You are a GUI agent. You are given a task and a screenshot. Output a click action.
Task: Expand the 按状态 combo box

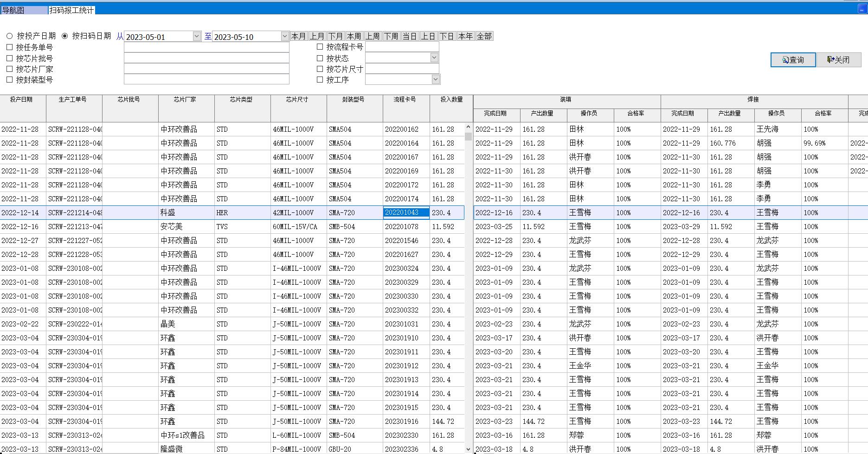pyautogui.click(x=434, y=58)
